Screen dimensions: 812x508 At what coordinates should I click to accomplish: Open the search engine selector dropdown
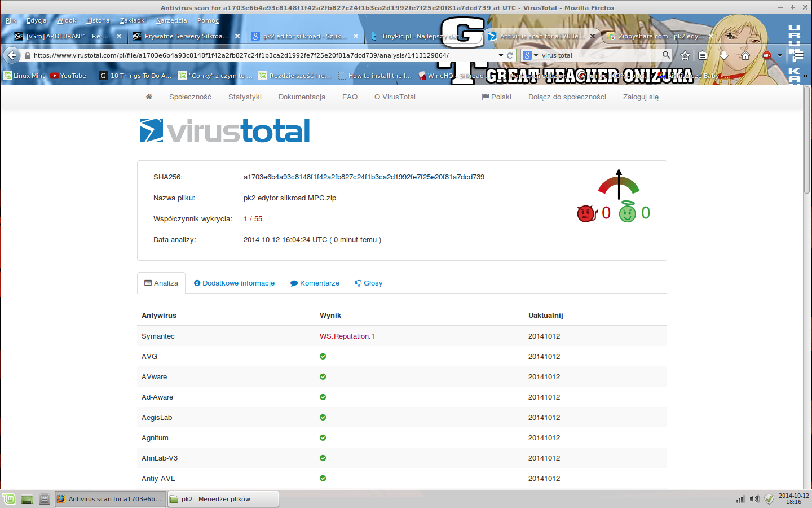pos(530,55)
